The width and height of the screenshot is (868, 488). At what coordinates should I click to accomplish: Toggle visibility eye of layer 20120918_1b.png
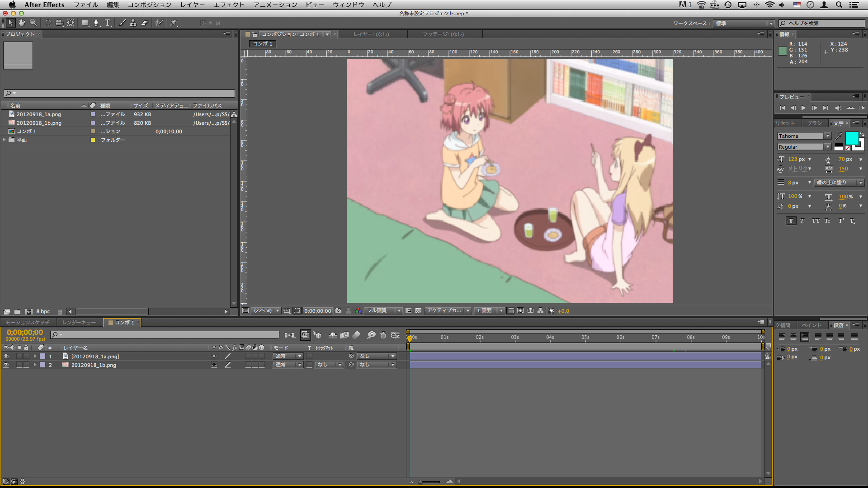6,365
